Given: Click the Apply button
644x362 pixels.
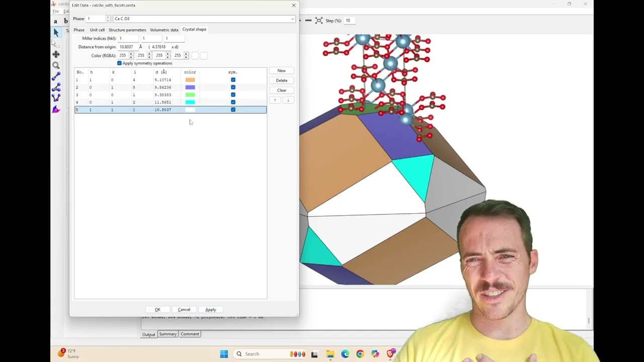Looking at the screenshot, I should (x=211, y=310).
